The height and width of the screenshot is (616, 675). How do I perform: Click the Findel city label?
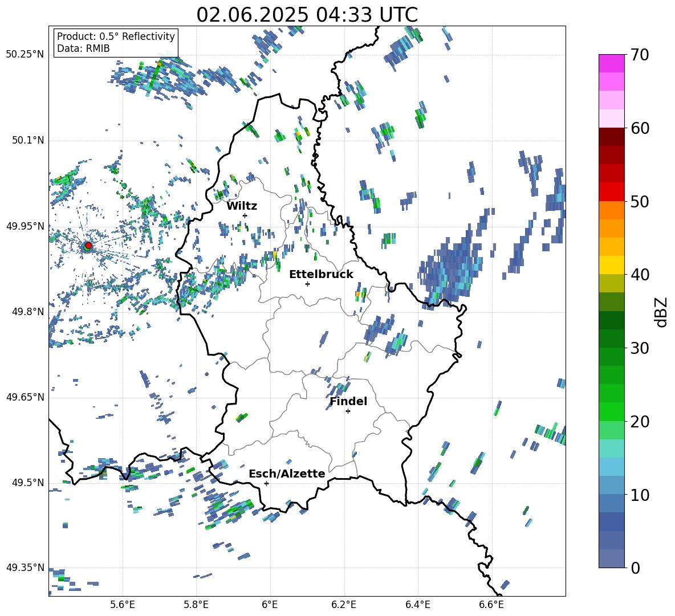(x=348, y=401)
